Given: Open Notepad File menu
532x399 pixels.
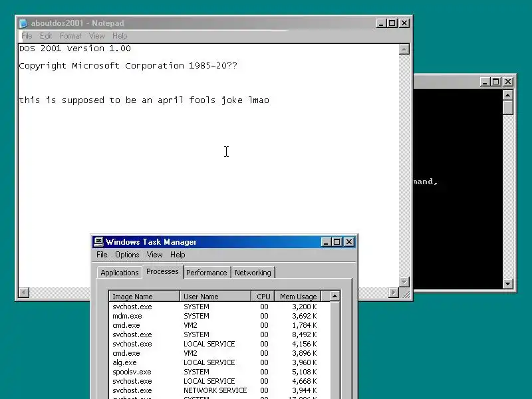Looking at the screenshot, I should (27, 36).
